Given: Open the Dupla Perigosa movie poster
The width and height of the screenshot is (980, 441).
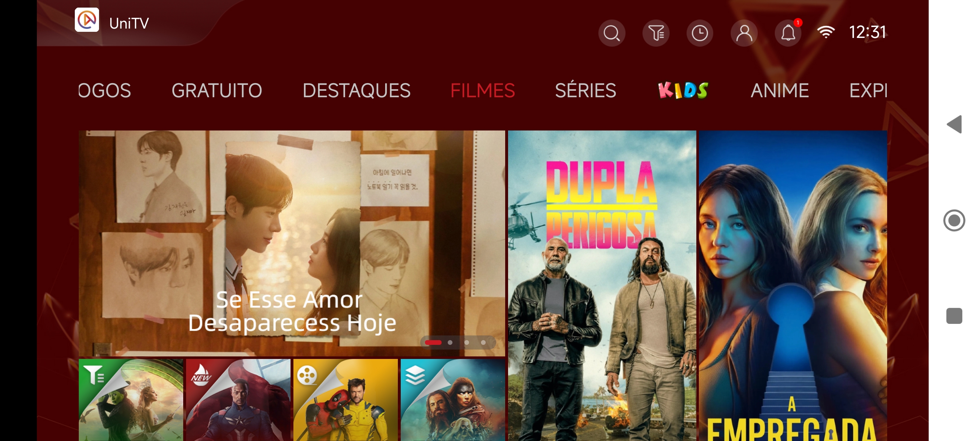Looking at the screenshot, I should (x=602, y=286).
